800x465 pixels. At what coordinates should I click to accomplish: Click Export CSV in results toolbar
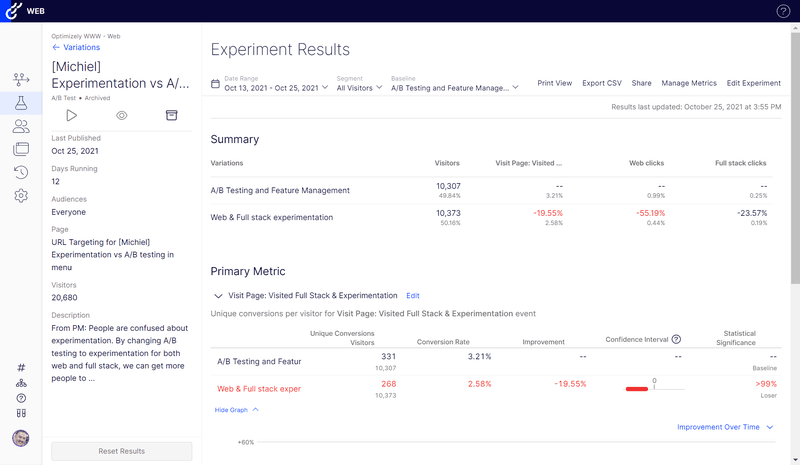click(601, 83)
